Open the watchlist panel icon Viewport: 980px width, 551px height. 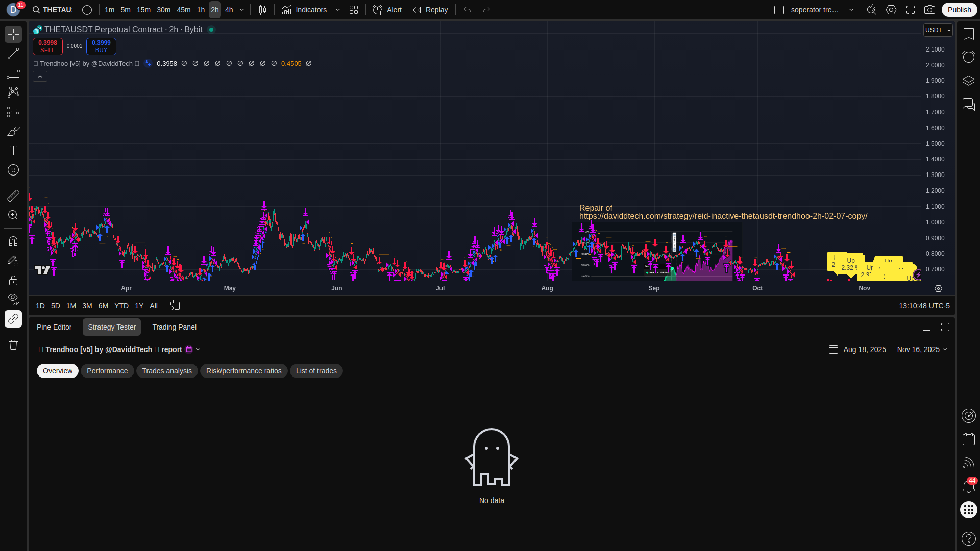coord(968,34)
